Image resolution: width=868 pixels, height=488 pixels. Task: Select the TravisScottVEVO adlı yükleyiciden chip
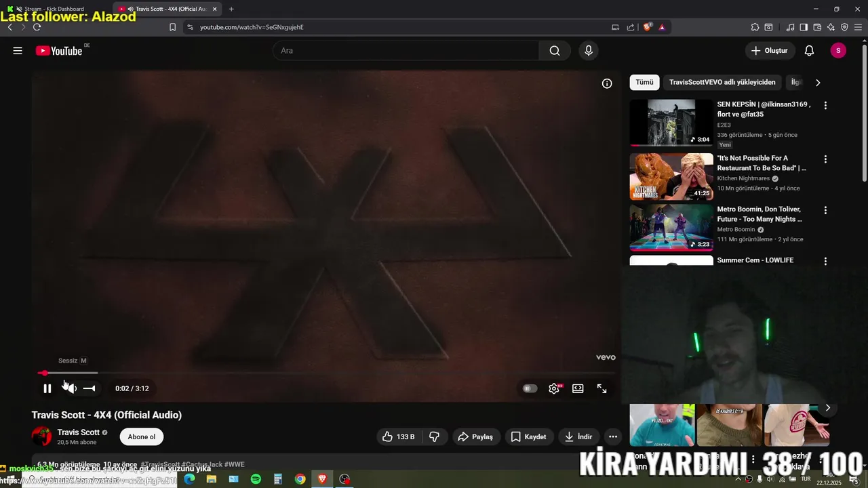point(722,82)
